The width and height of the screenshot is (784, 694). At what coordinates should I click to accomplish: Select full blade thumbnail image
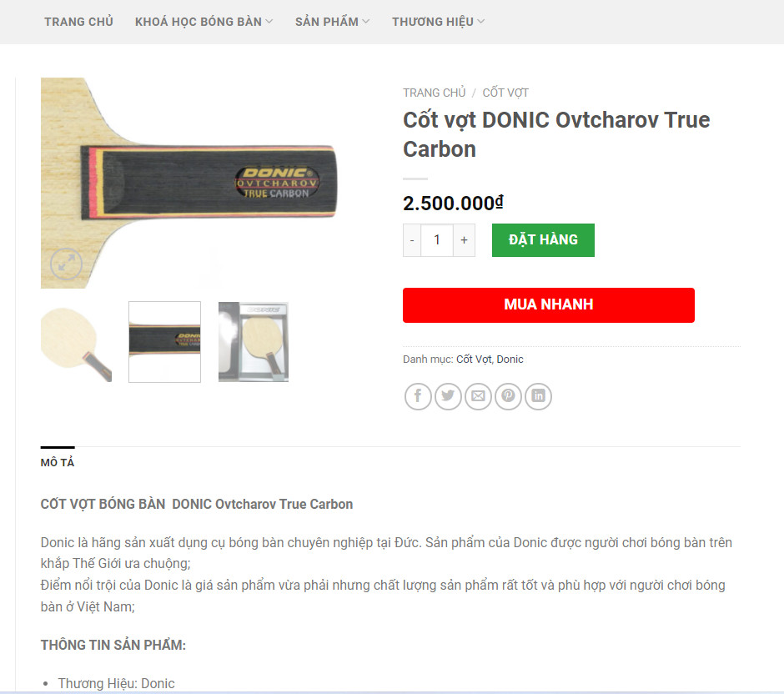pos(76,342)
